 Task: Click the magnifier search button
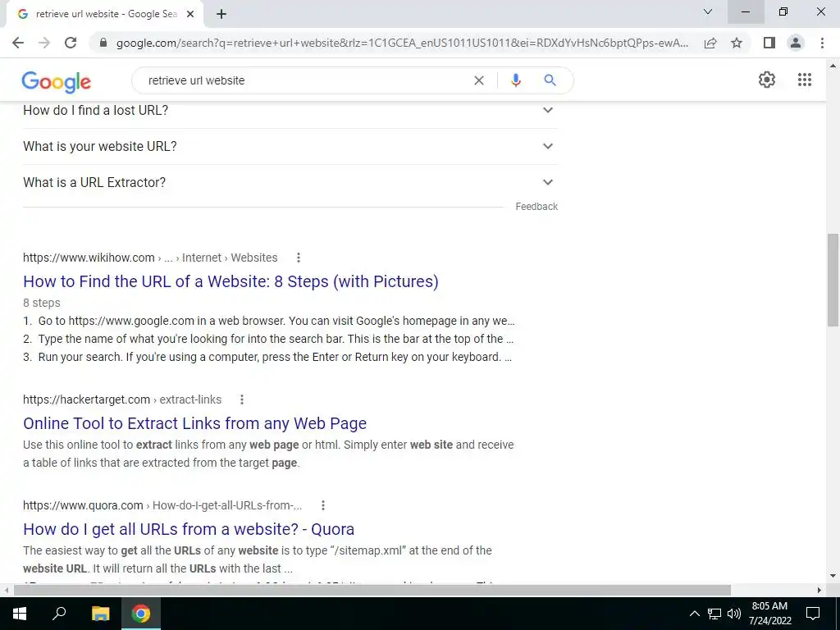point(550,80)
